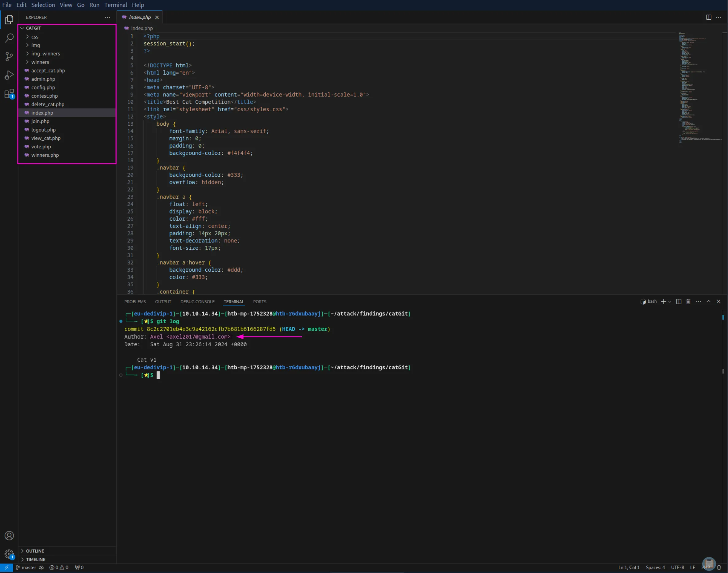Expand the TIMELINE section
The width and height of the screenshot is (728, 573).
click(67, 559)
